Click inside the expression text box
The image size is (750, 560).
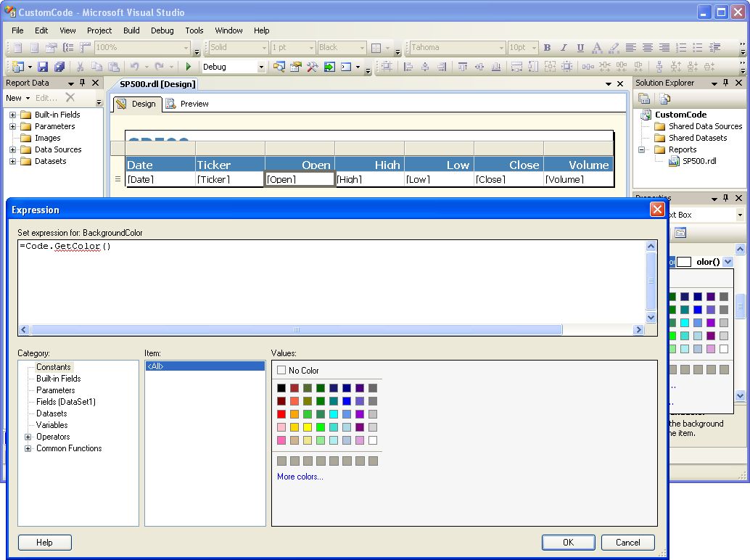(x=331, y=282)
